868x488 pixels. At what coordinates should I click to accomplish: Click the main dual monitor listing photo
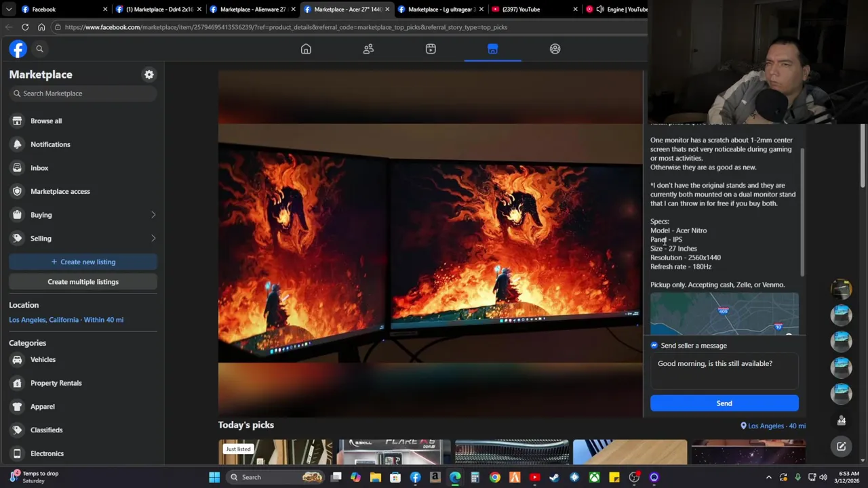[x=431, y=244]
